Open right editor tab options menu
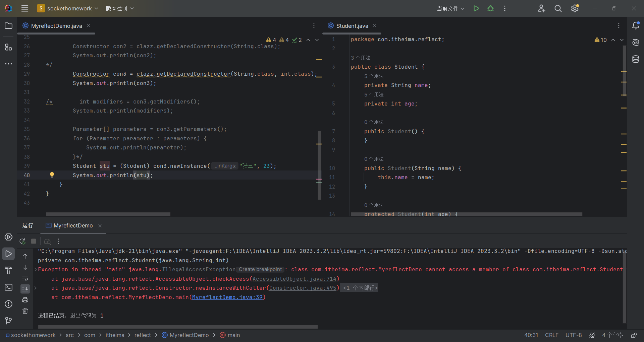 (619, 25)
